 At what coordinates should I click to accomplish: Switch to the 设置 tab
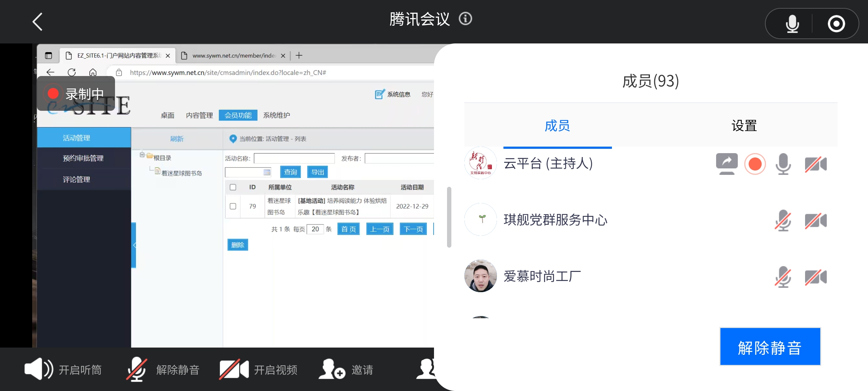(x=744, y=126)
